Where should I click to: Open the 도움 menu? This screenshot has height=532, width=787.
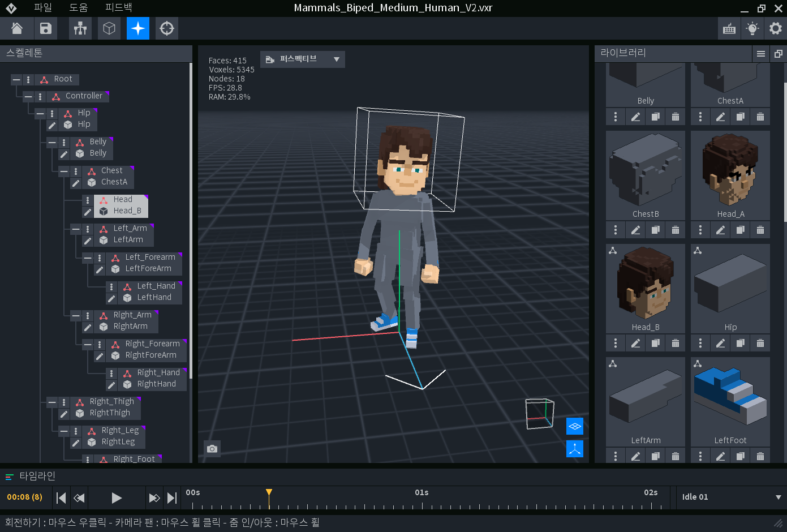coord(79,7)
